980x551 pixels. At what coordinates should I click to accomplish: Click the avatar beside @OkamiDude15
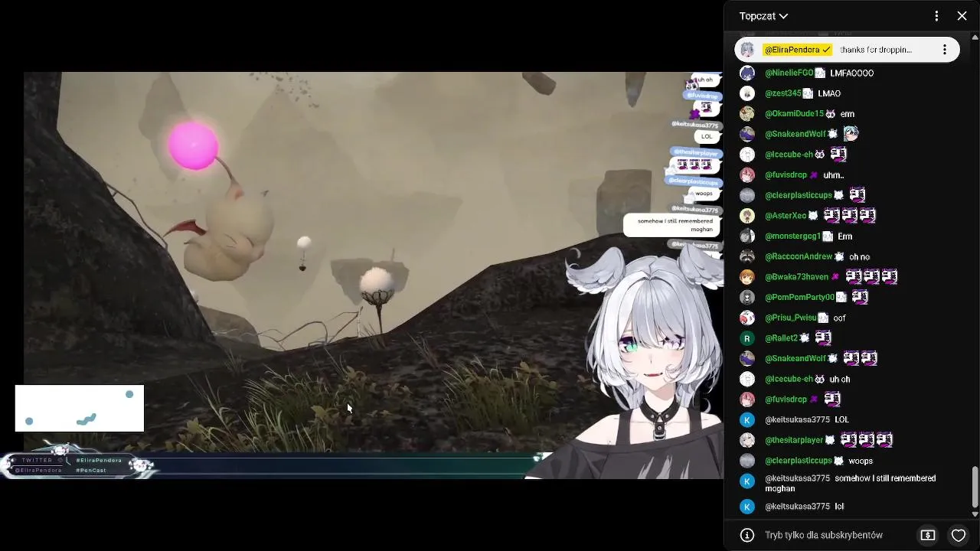747,114
